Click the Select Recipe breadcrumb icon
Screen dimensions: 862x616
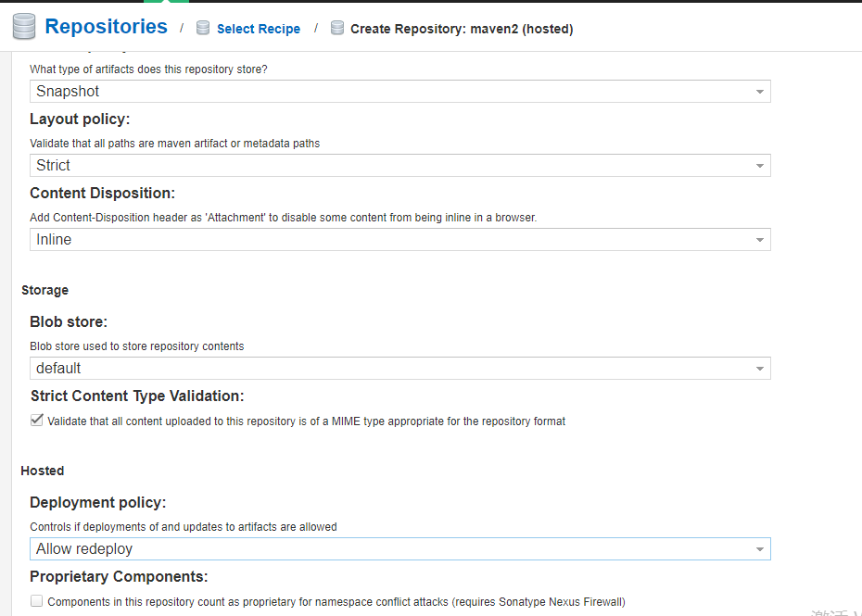[203, 28]
